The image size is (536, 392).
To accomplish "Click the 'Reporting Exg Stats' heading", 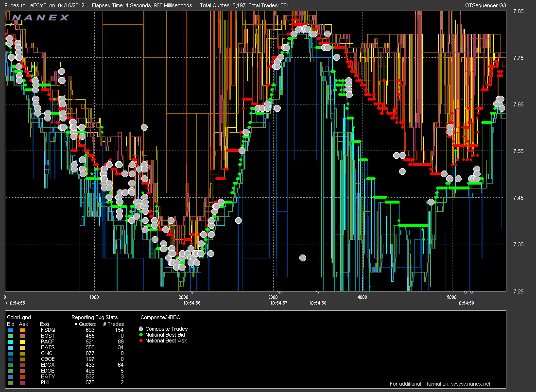I will (x=94, y=318).
